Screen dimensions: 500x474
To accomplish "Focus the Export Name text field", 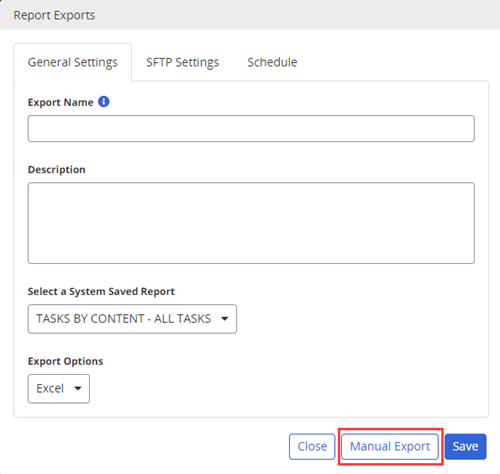I will click(x=251, y=129).
